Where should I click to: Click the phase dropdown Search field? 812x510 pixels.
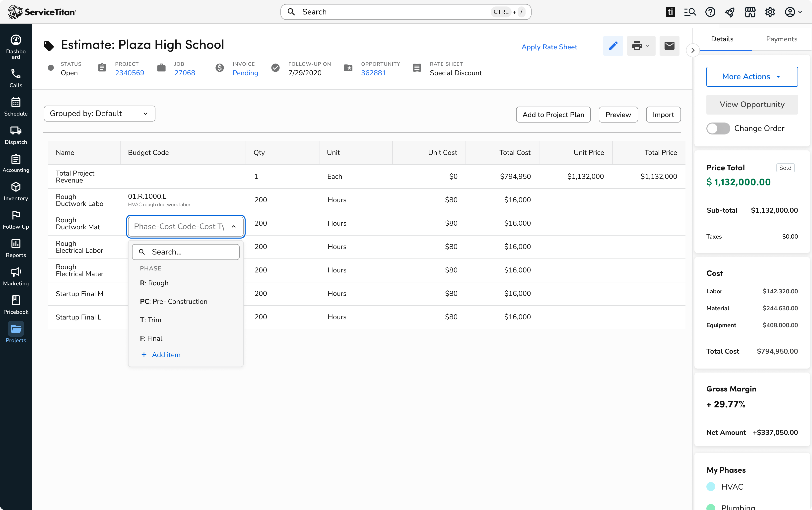click(x=186, y=252)
